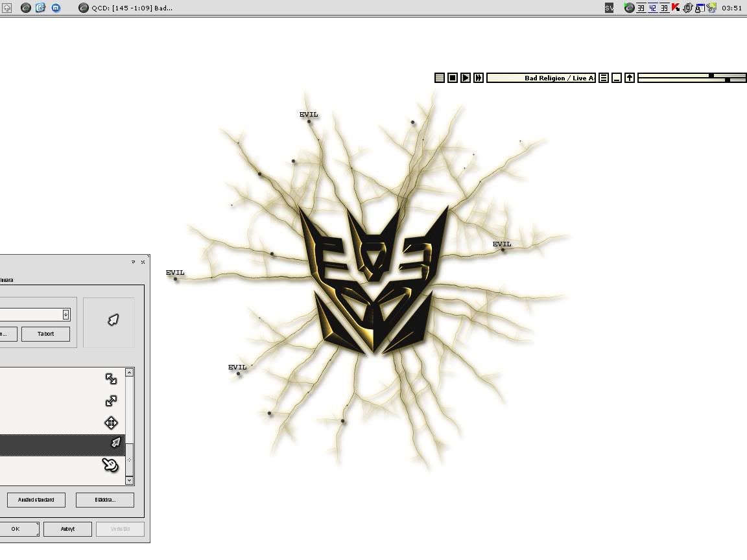Click the cursor preview box in the dialog

(109, 322)
